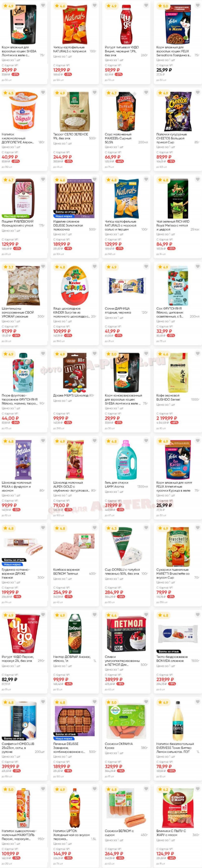This screenshot has height=868, width=202.
Task: Favorite the SHEBA Форель cat food card
Action: [43, 5]
